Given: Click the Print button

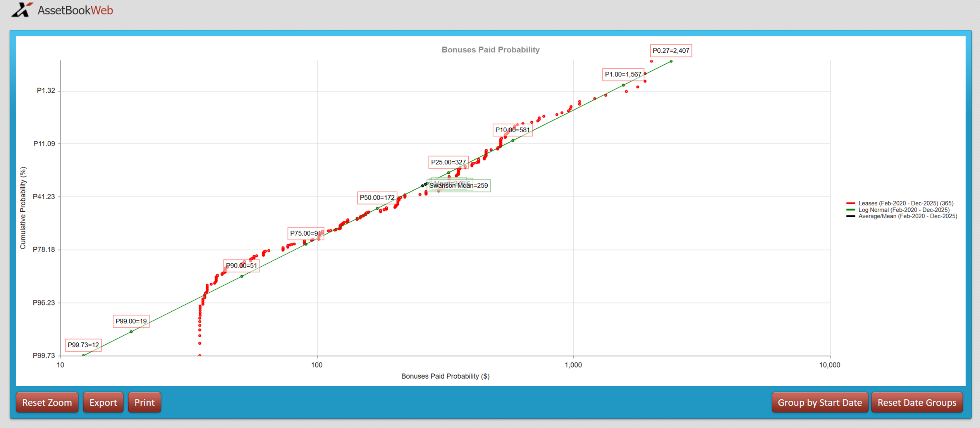Looking at the screenshot, I should [x=144, y=402].
